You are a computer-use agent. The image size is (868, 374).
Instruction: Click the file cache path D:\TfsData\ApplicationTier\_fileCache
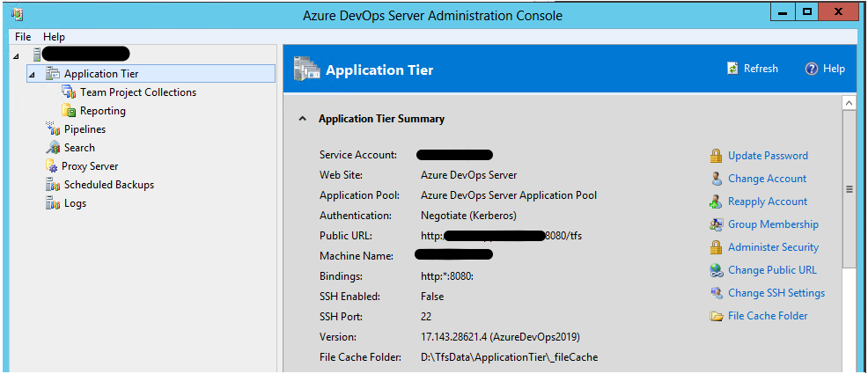509,357
